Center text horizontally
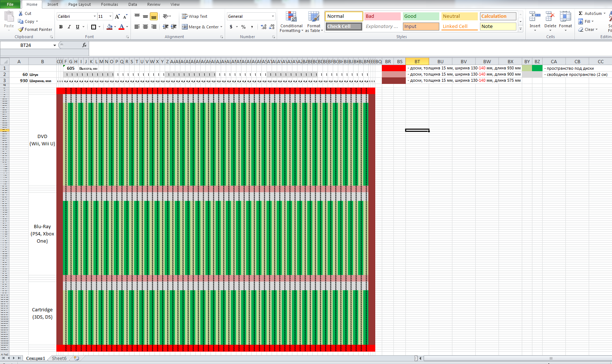Viewport: 612px width, 364px height. click(145, 27)
